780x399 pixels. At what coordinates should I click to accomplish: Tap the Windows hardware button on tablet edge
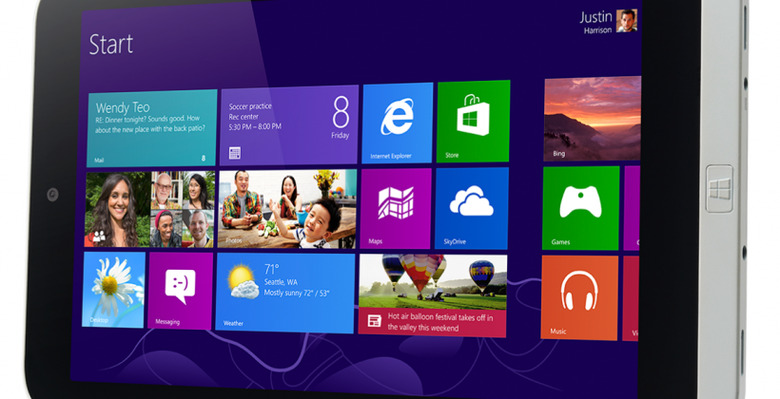click(720, 189)
